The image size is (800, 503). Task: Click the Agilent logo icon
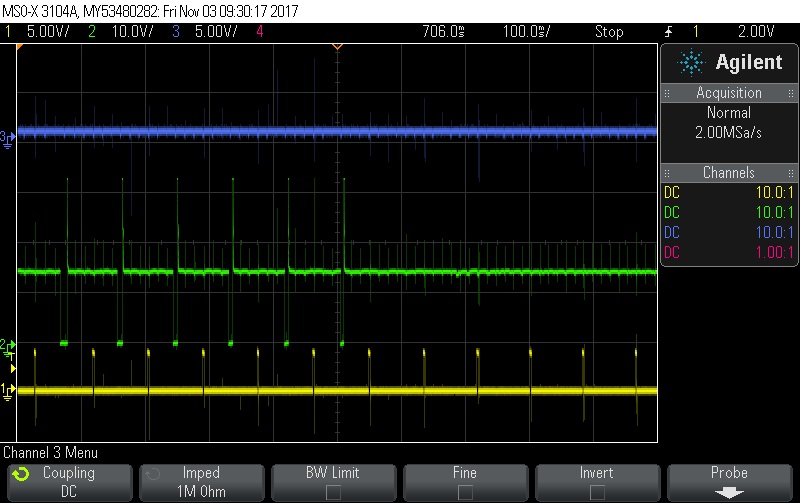(690, 62)
